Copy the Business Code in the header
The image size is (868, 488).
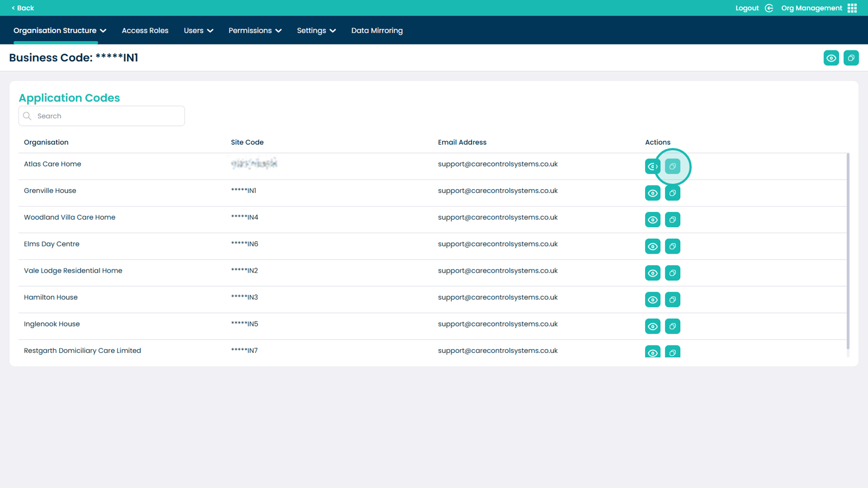point(851,58)
